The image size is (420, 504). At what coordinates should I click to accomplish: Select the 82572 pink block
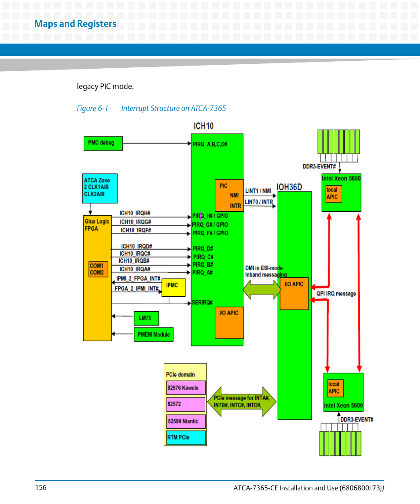186,405
